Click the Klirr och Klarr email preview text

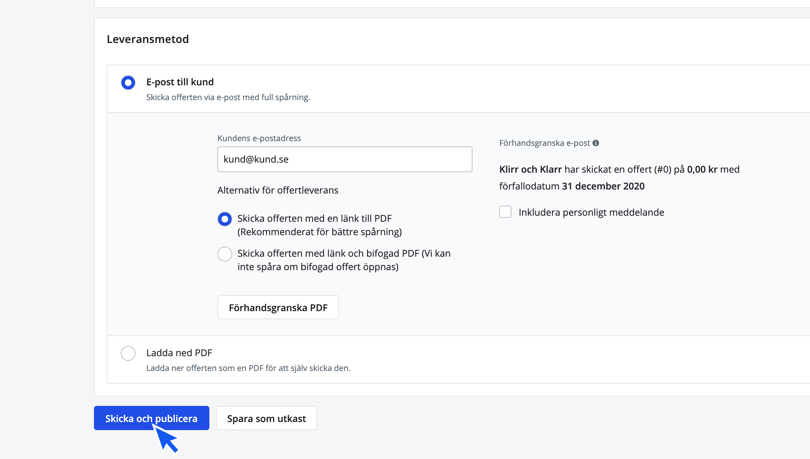click(619, 177)
